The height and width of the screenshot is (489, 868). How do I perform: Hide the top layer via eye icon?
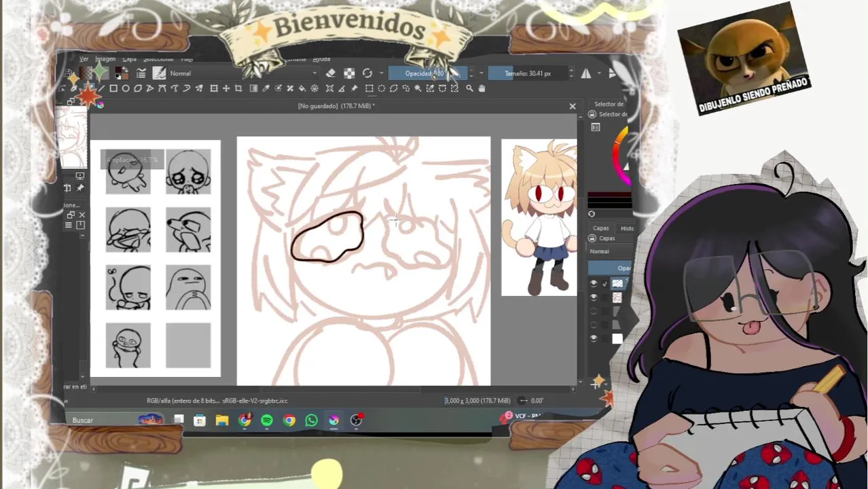[x=594, y=283]
